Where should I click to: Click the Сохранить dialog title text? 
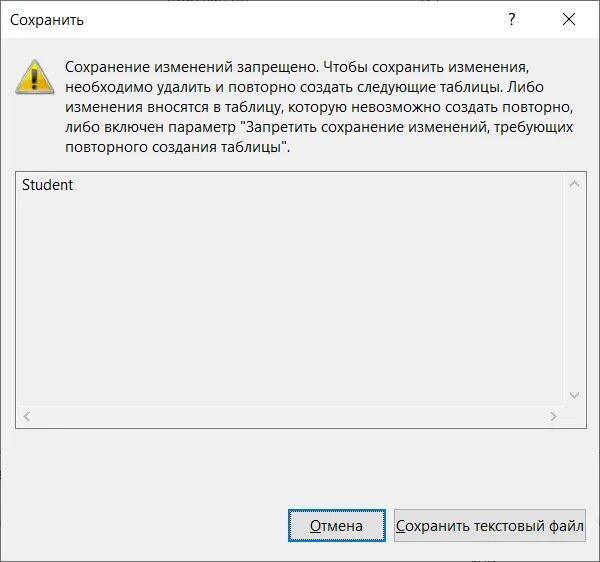(47, 20)
